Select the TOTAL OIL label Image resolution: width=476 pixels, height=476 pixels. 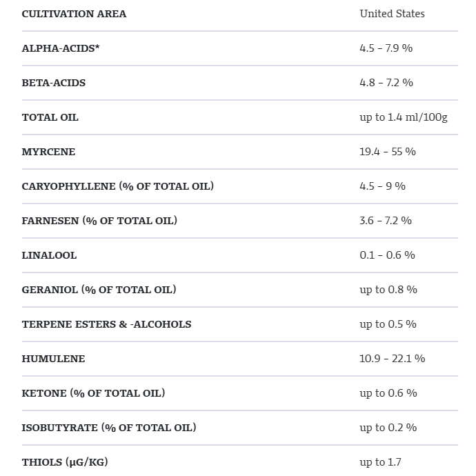coord(50,117)
